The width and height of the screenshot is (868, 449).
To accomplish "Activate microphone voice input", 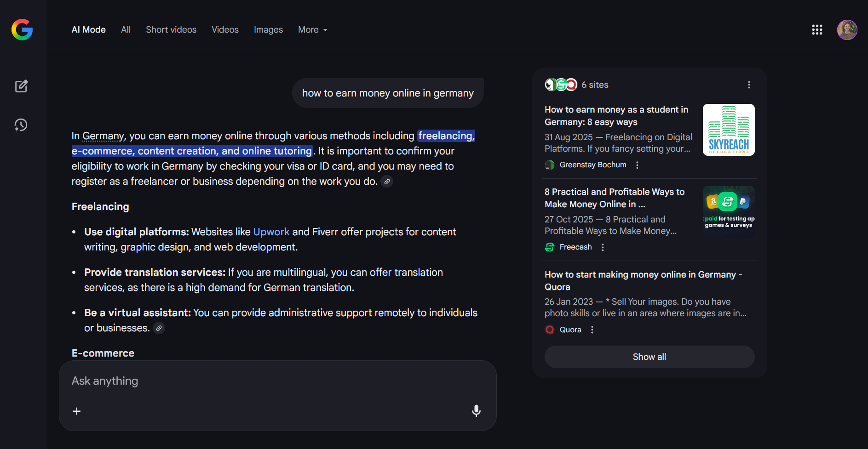I will pyautogui.click(x=476, y=410).
